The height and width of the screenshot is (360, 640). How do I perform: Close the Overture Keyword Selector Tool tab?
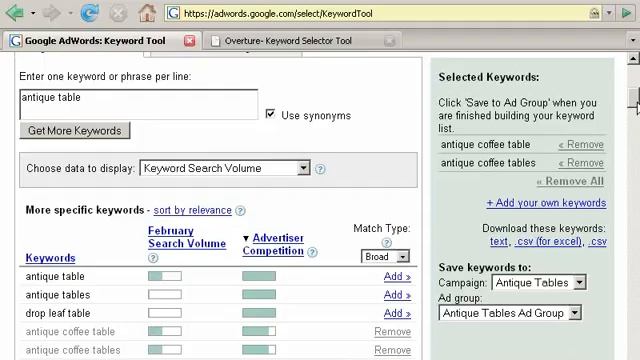pos(390,41)
